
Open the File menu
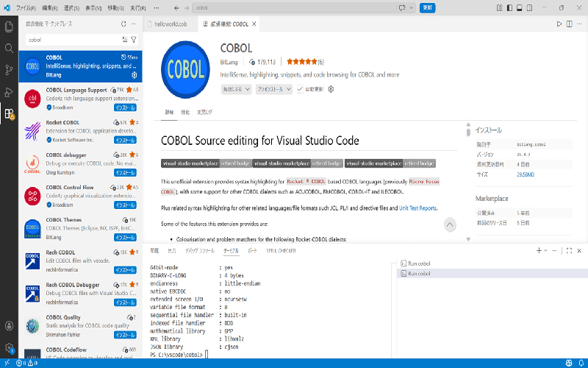tap(26, 7)
